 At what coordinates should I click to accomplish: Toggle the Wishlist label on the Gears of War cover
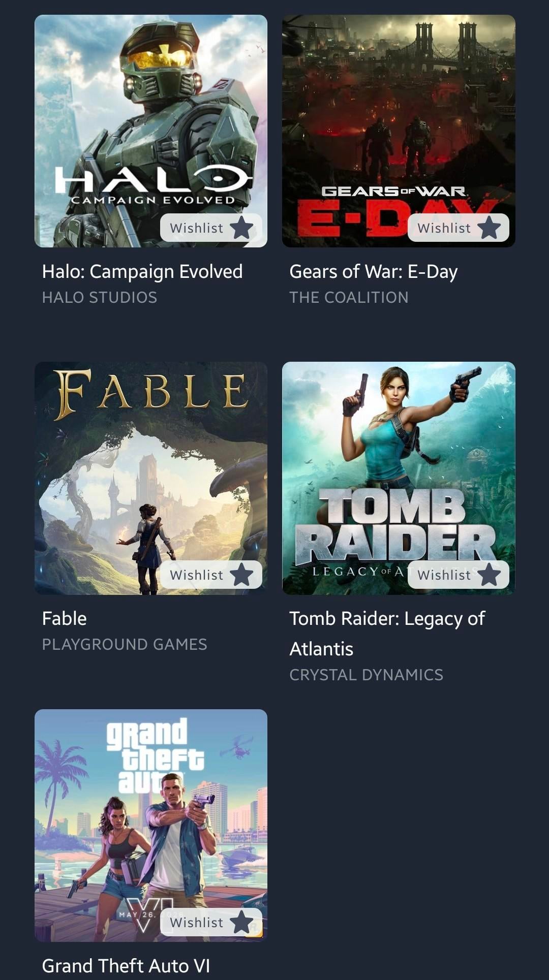click(444, 228)
